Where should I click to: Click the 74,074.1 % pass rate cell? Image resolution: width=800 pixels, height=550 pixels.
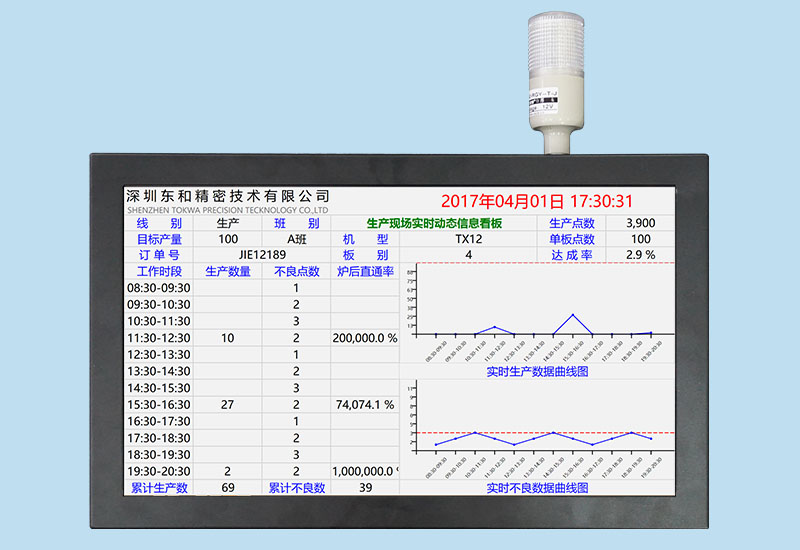[365, 405]
